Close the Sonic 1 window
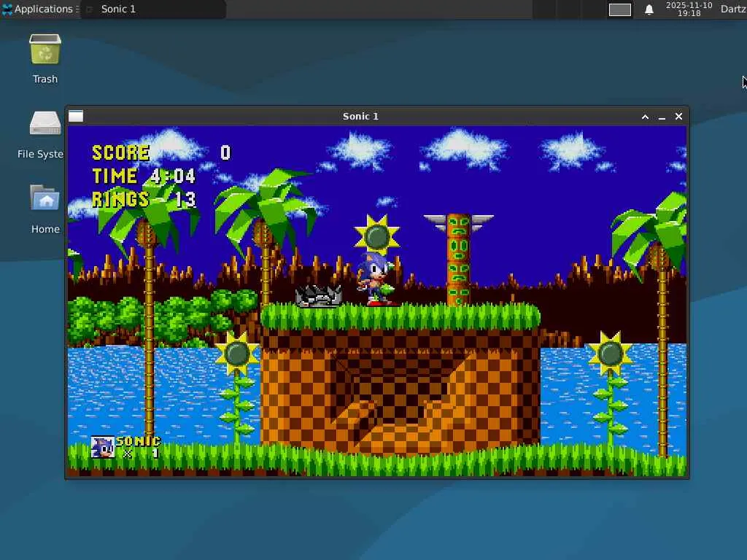This screenshot has height=560, width=747. point(678,117)
